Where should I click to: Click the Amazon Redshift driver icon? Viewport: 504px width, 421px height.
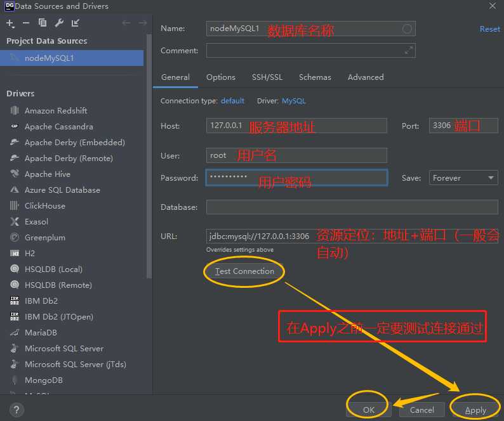coord(15,110)
